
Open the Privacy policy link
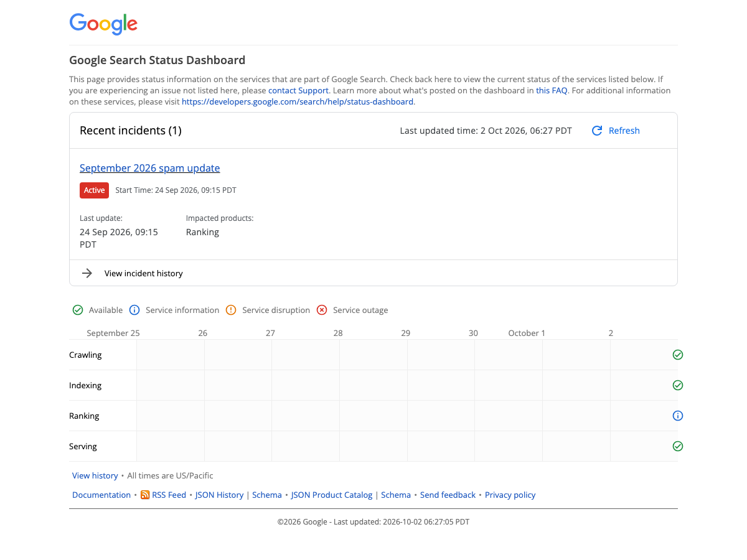(510, 495)
